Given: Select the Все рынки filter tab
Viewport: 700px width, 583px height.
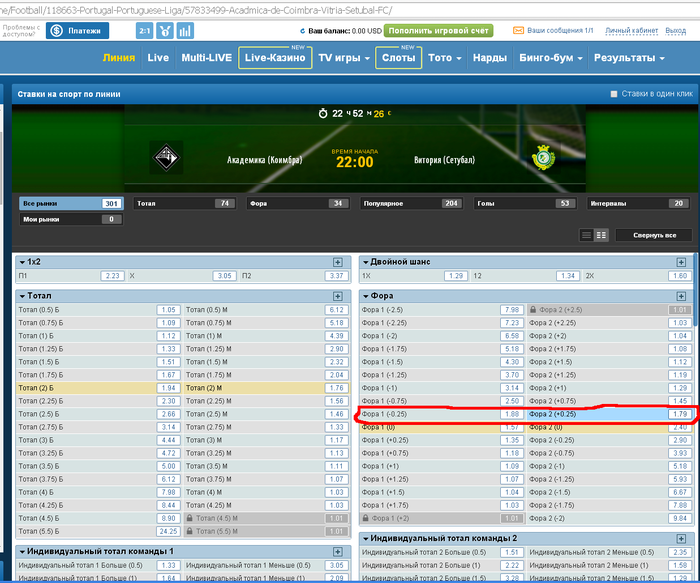Looking at the screenshot, I should tap(71, 204).
